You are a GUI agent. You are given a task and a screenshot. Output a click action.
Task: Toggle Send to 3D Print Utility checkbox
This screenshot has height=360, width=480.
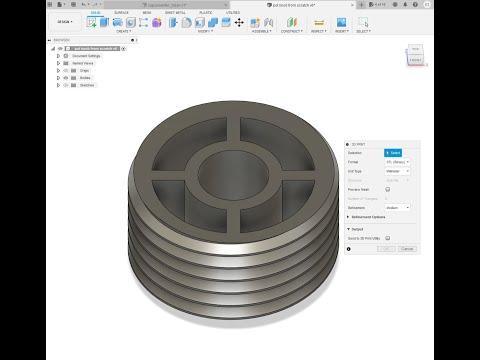point(388,238)
